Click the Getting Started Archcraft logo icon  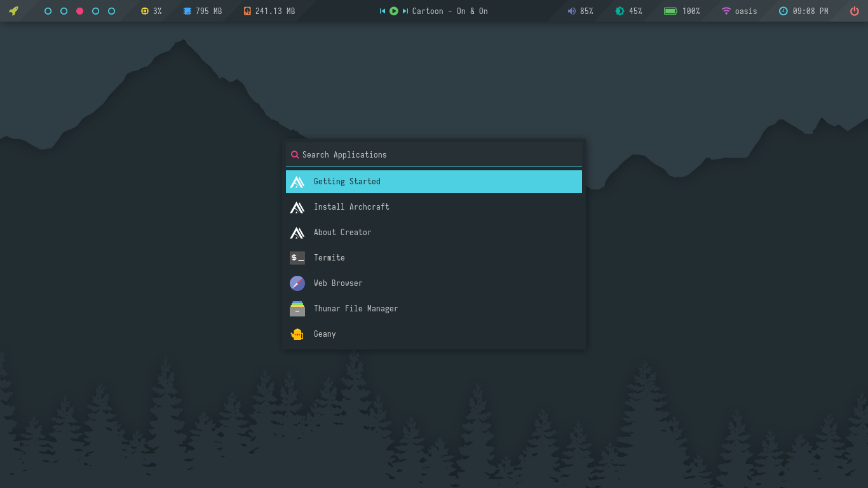click(x=297, y=182)
